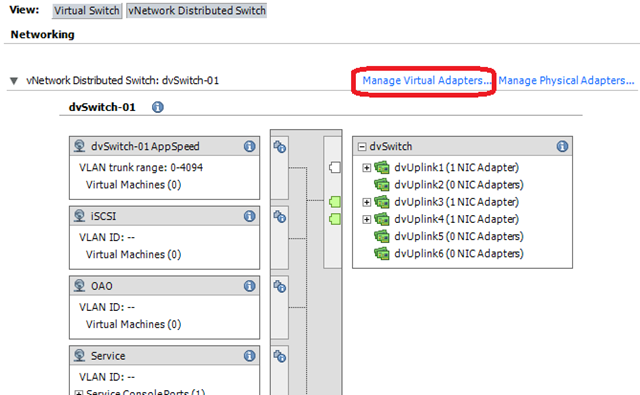Screen dimensions: 640x395
Task: Click VLAN ID under iSCSI port group
Action: click(107, 237)
